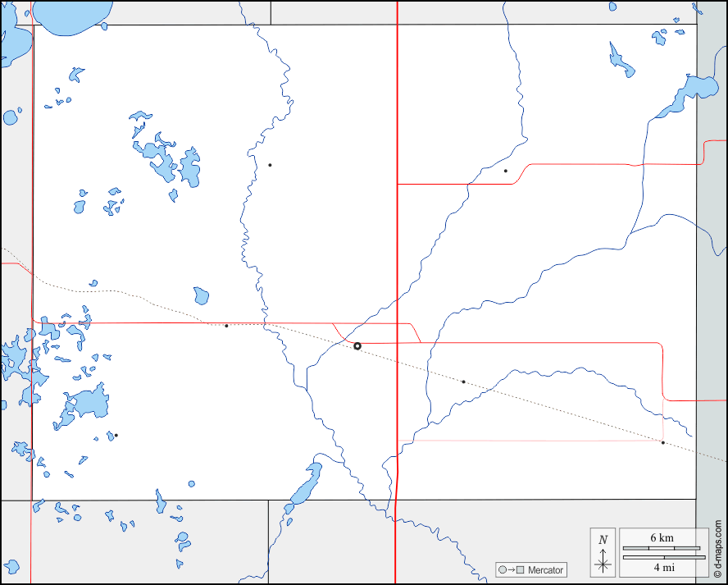
Task: Click the small round pond at the far-left edge
Action: click(x=10, y=117)
